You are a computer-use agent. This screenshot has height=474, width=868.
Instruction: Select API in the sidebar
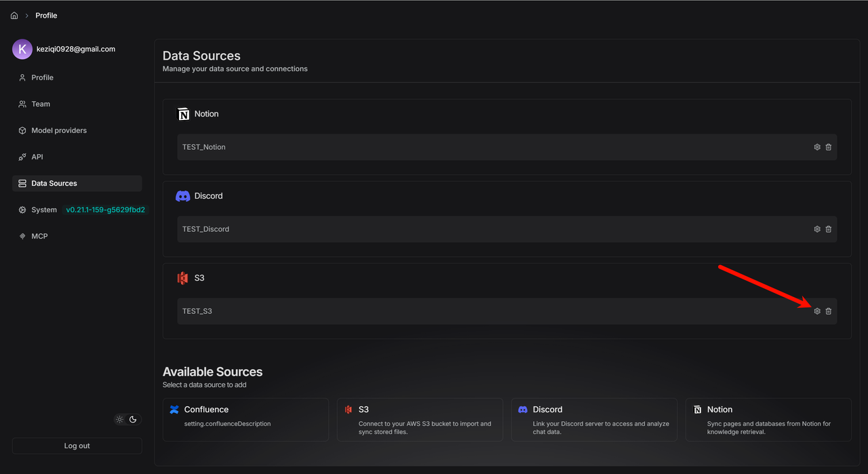tap(37, 157)
